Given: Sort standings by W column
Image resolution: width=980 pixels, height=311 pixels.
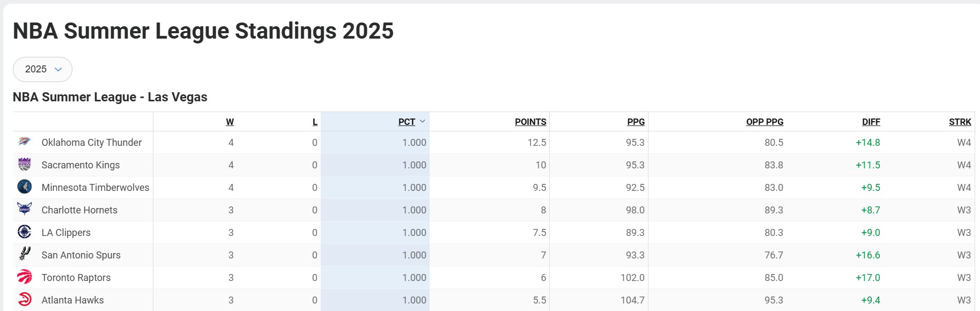Looking at the screenshot, I should pos(230,122).
